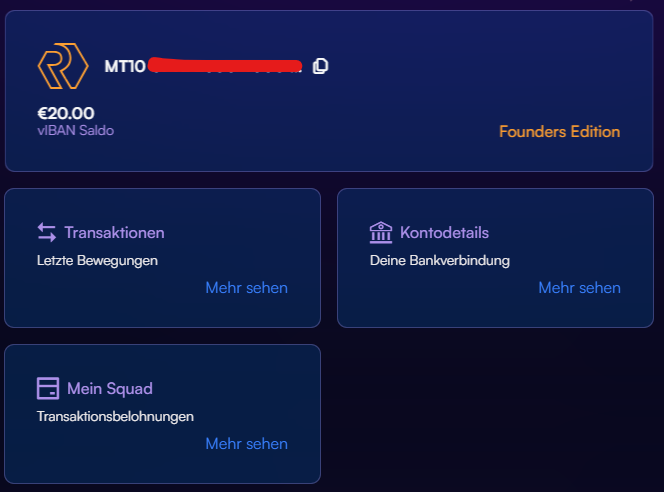This screenshot has width=664, height=492.
Task: Select the Transaktionen heading
Action: (x=114, y=233)
